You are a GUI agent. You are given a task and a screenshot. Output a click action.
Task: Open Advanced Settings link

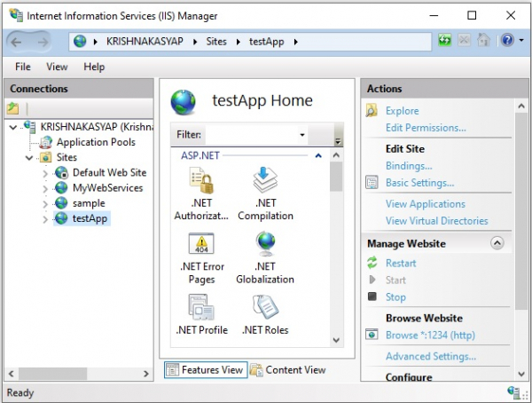pos(431,356)
